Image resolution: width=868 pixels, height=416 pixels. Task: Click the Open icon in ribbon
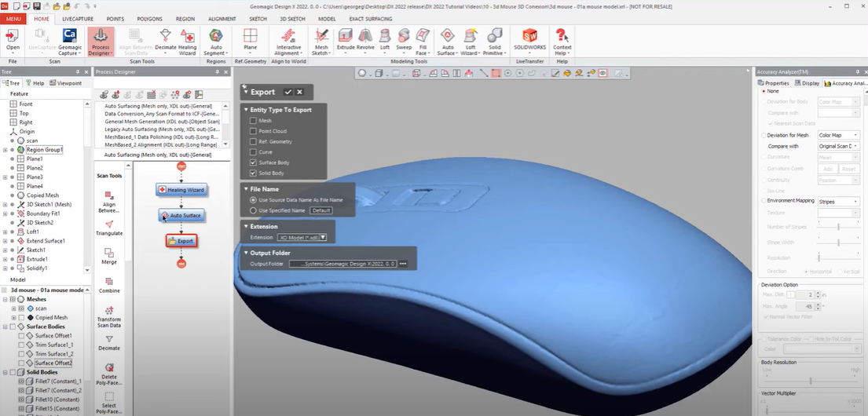pyautogui.click(x=13, y=42)
